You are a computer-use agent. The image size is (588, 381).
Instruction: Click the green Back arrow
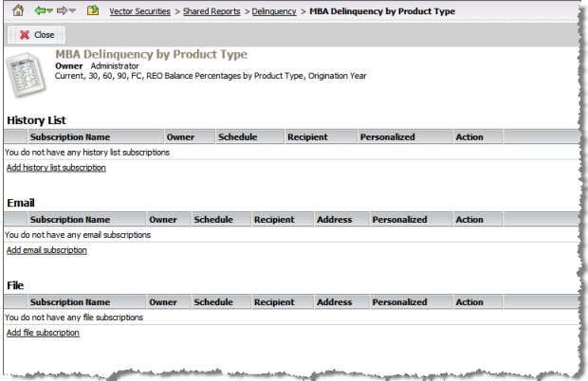tap(39, 11)
